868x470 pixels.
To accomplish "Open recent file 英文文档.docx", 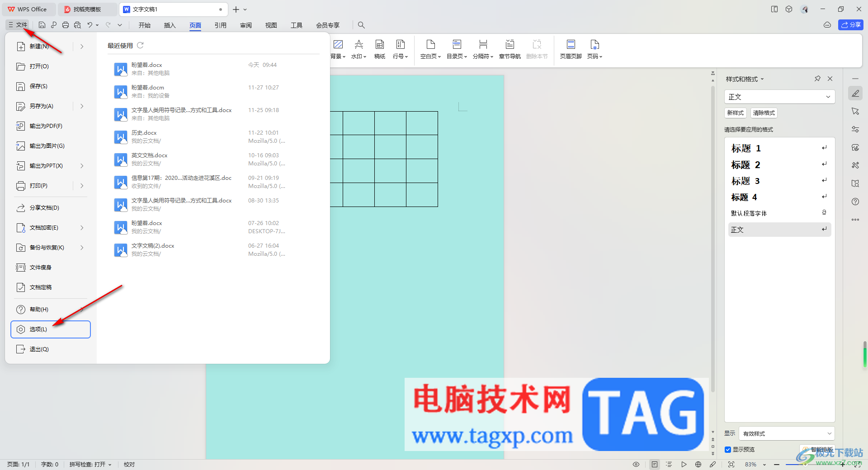I will 212,159.
